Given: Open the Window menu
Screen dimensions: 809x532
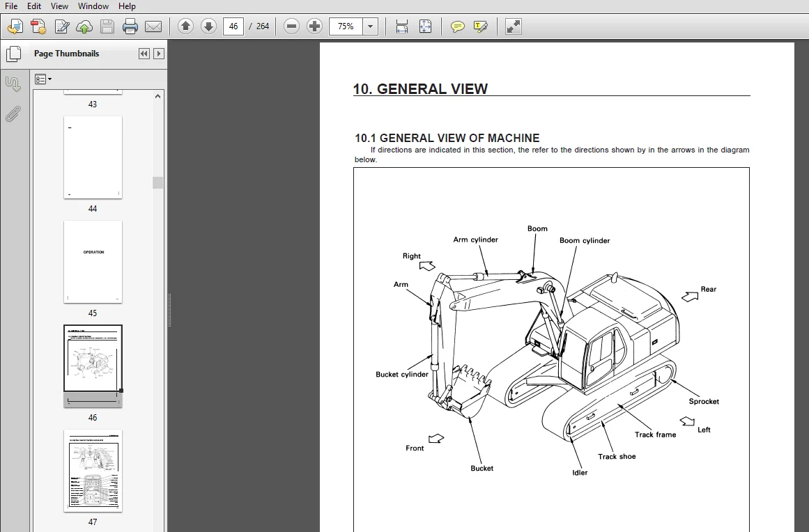Looking at the screenshot, I should (93, 6).
